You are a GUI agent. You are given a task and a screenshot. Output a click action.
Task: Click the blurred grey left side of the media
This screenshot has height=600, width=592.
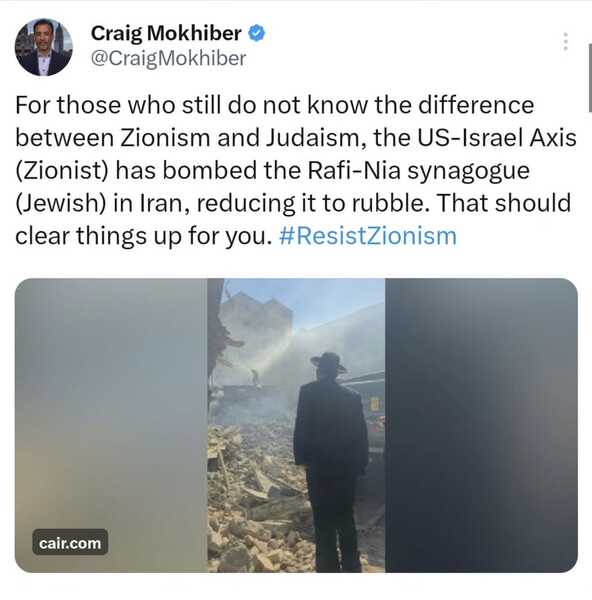[111, 425]
